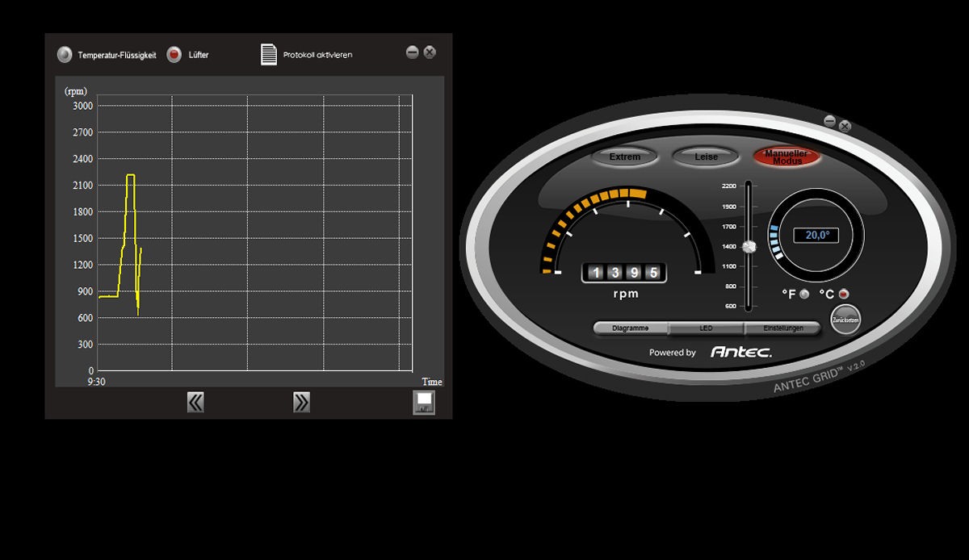This screenshot has width=969, height=560.
Task: Click the 1395 rpm counter display
Action: (624, 273)
